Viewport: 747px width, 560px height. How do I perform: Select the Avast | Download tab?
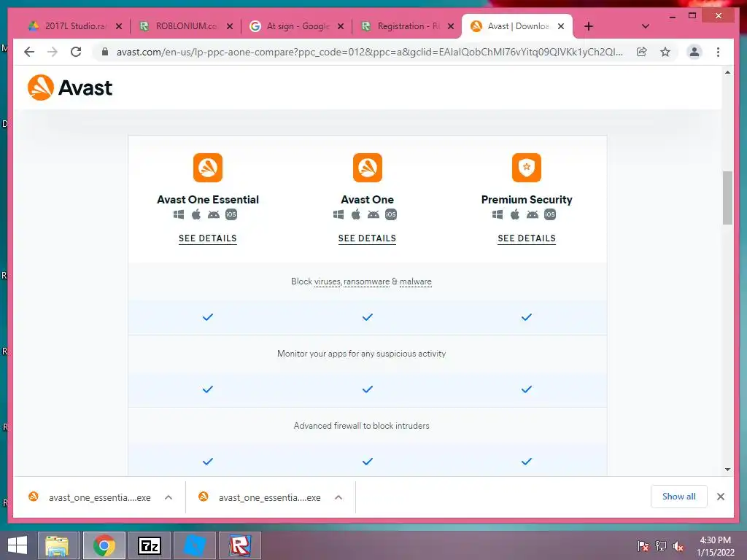pyautogui.click(x=517, y=26)
